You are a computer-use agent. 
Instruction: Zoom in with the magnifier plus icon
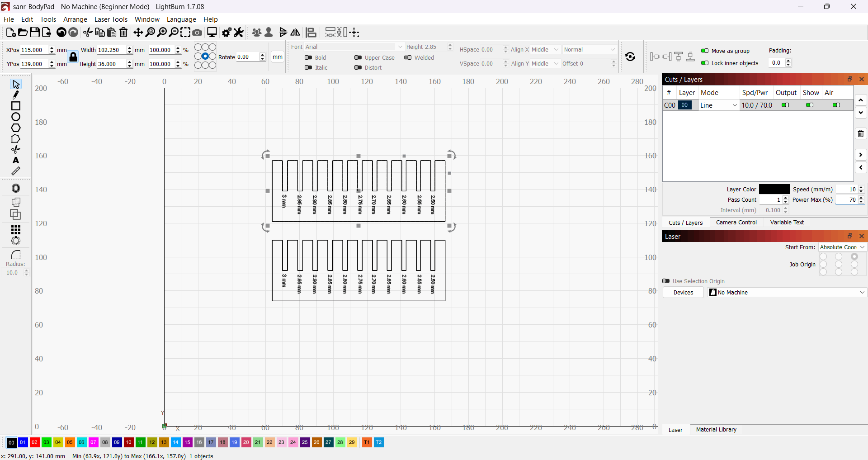tap(162, 32)
